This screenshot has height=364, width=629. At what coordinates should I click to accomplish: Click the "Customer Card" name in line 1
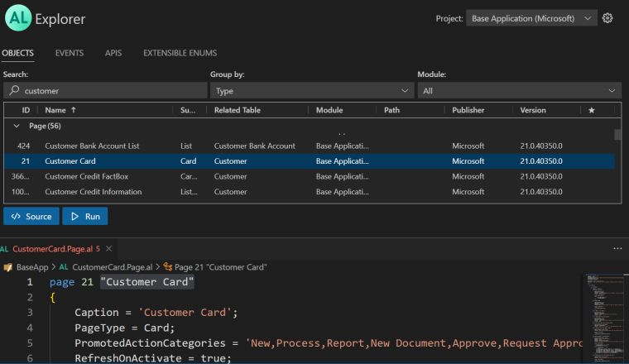(x=147, y=282)
